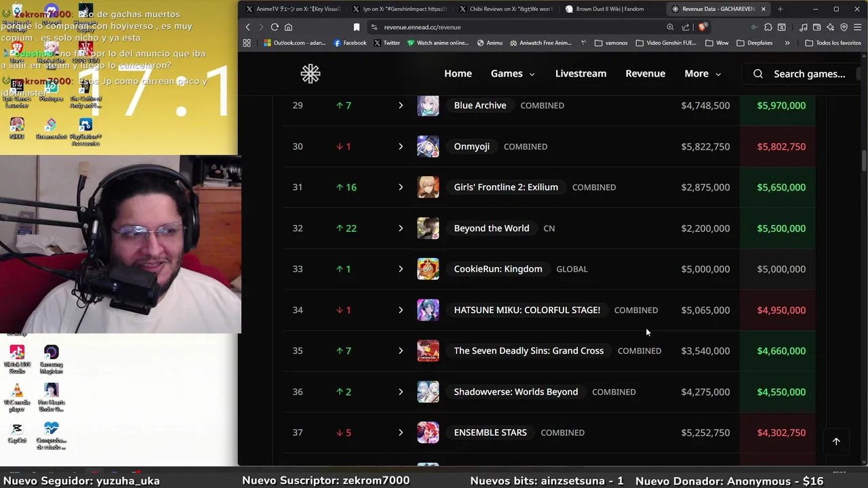Expand the Girls' Frontline 2: Exilium row
Image resolution: width=868 pixels, height=488 pixels.
click(x=401, y=187)
